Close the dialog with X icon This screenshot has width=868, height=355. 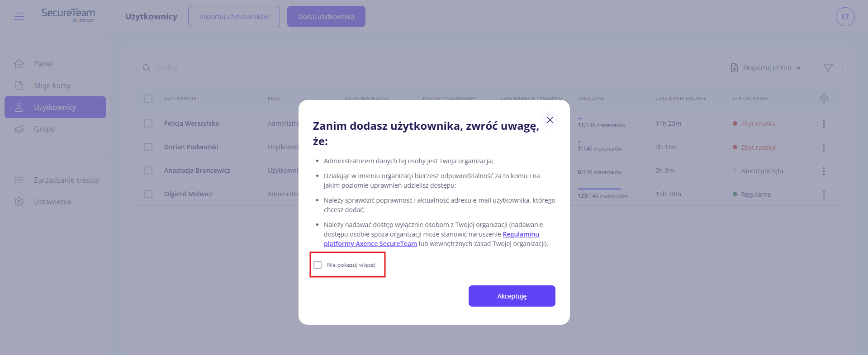[x=550, y=120]
